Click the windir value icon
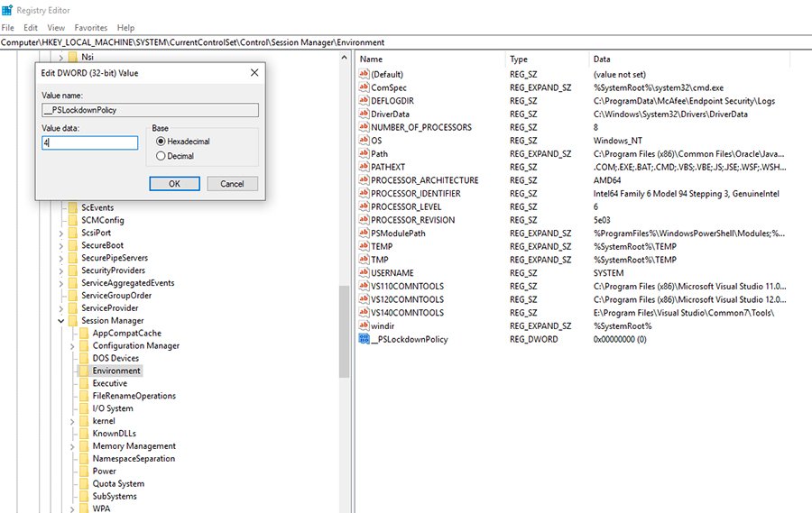Screen dimensions: 812x513 click(x=364, y=325)
